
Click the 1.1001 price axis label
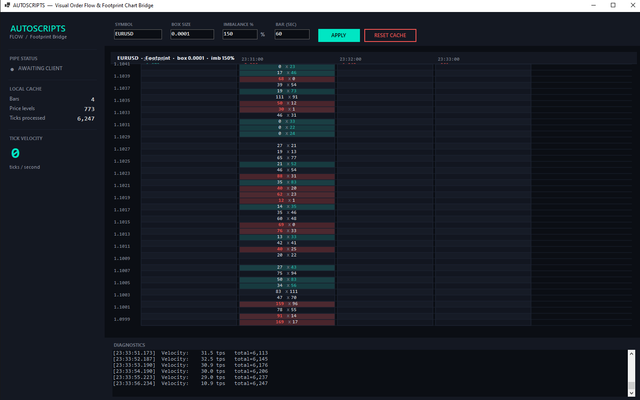click(122, 307)
